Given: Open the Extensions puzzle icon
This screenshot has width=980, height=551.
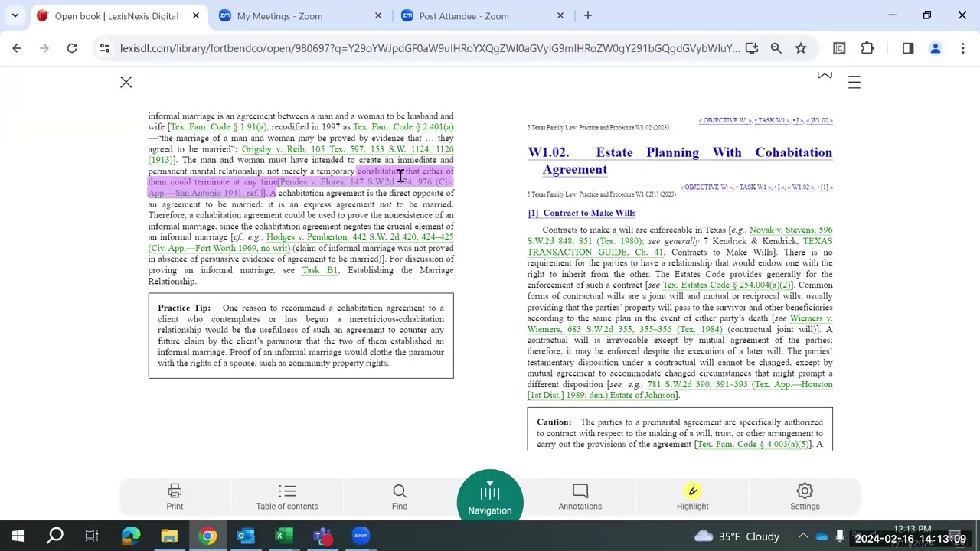Looking at the screenshot, I should pyautogui.click(x=867, y=48).
